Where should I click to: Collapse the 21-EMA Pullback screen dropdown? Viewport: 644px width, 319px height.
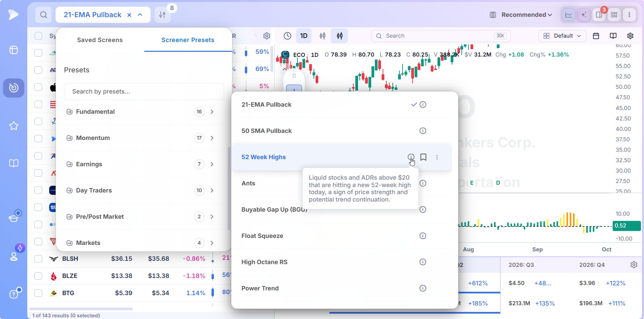tap(140, 15)
